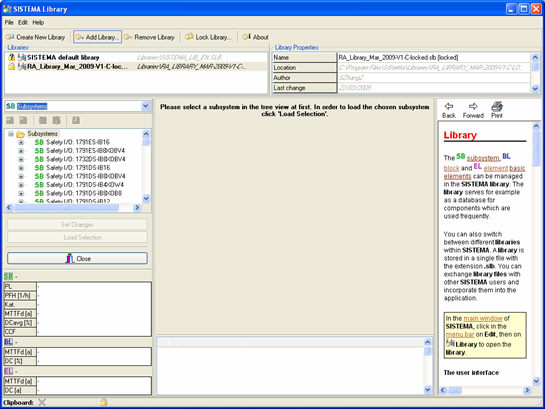This screenshot has height=409, width=545.
Task: Click the clipboard X icon in status bar
Action: [42, 402]
